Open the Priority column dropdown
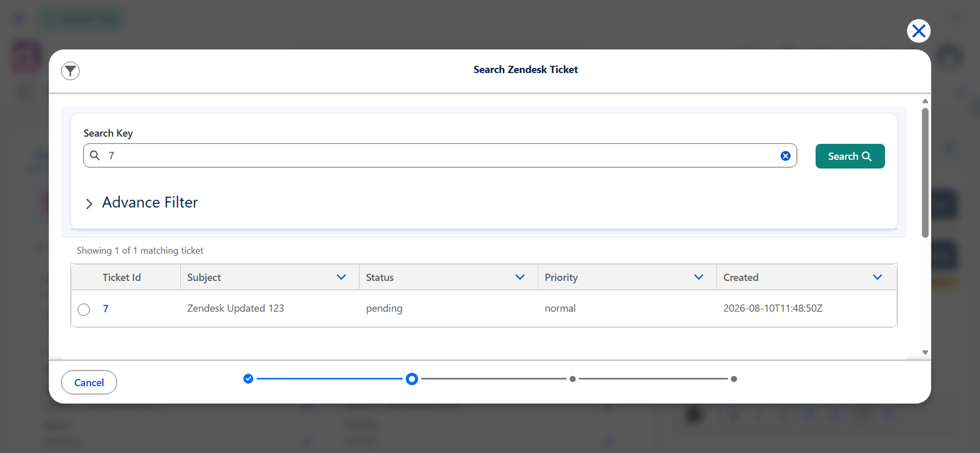The height and width of the screenshot is (453, 980). (x=699, y=277)
